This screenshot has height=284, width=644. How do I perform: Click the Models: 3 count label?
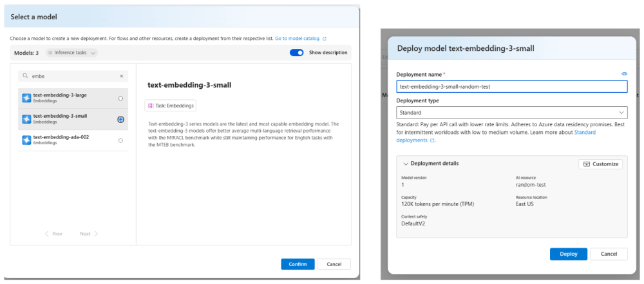point(26,53)
